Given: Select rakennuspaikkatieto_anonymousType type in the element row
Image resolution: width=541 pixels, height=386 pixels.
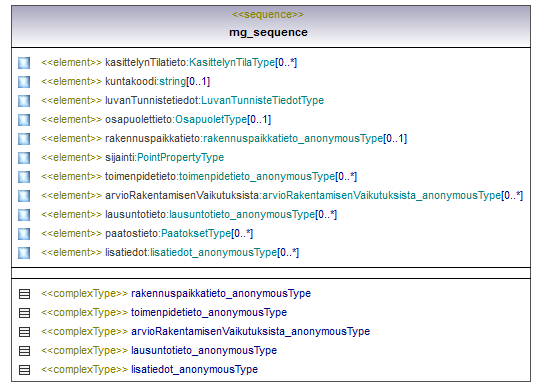Looking at the screenshot, I should [293, 138].
